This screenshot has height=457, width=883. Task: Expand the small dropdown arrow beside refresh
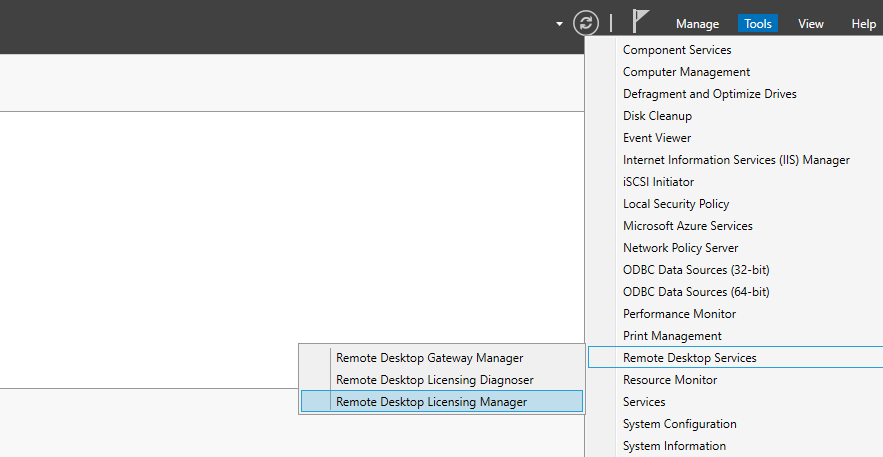(559, 24)
